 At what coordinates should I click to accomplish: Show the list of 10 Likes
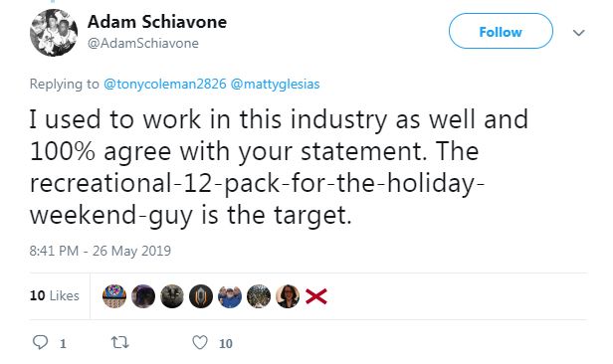(x=55, y=295)
